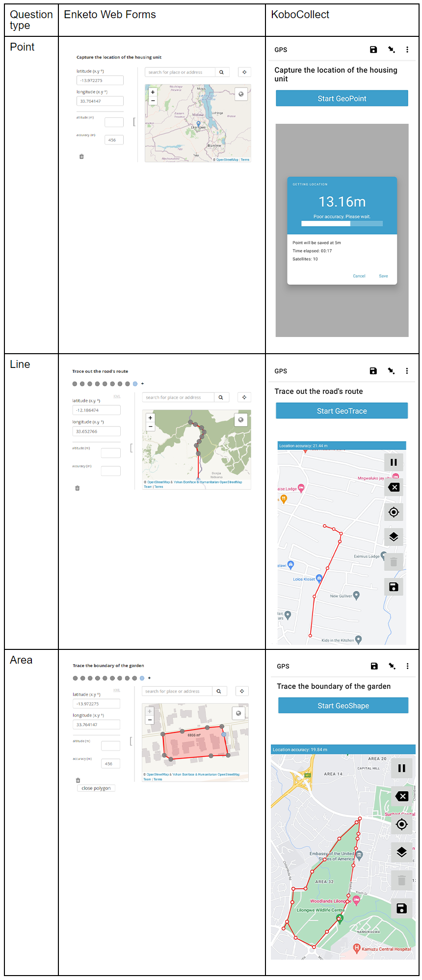Screen dimensions: 422x980
Task: Click the save disk icon on road route map
Action: [x=394, y=587]
